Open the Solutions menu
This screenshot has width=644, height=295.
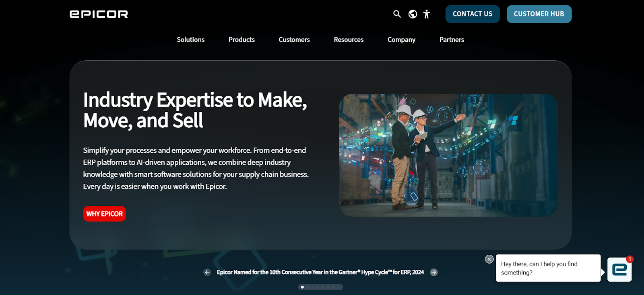(191, 40)
